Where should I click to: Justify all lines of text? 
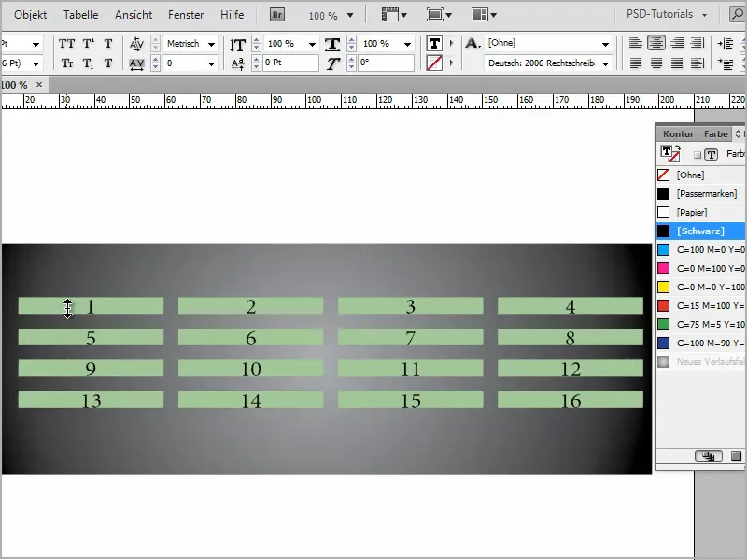[x=677, y=63]
